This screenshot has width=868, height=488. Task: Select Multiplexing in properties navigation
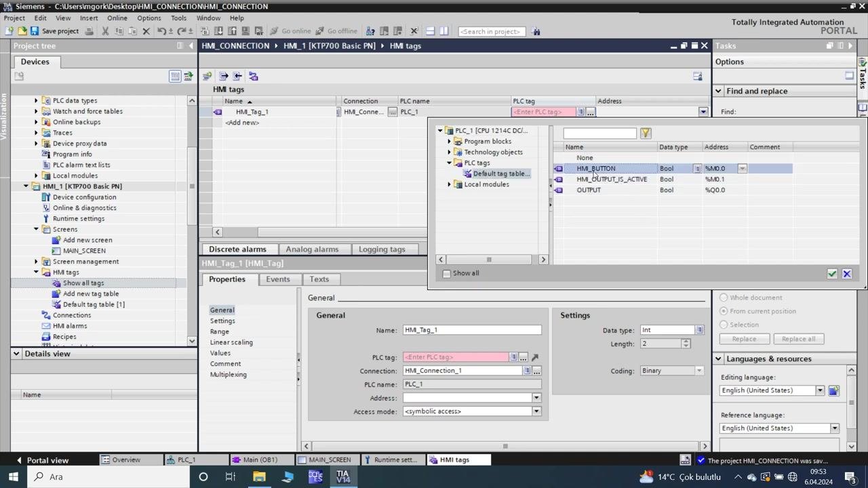[228, 375]
